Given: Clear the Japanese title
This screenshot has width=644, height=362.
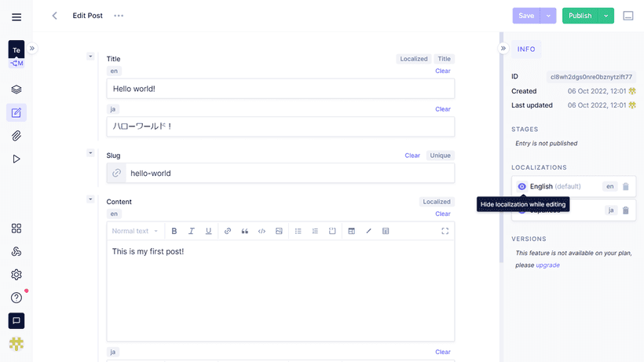Looking at the screenshot, I should click(x=443, y=109).
